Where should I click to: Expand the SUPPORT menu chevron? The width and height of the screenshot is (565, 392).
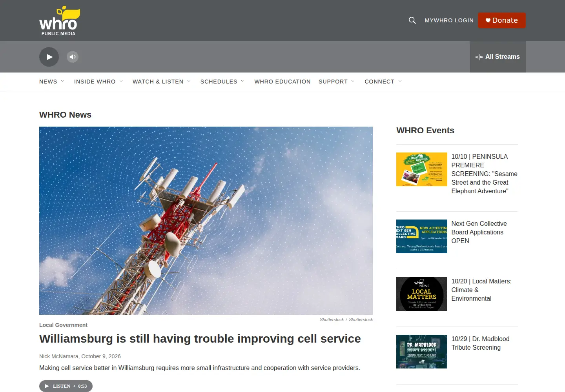(x=353, y=81)
